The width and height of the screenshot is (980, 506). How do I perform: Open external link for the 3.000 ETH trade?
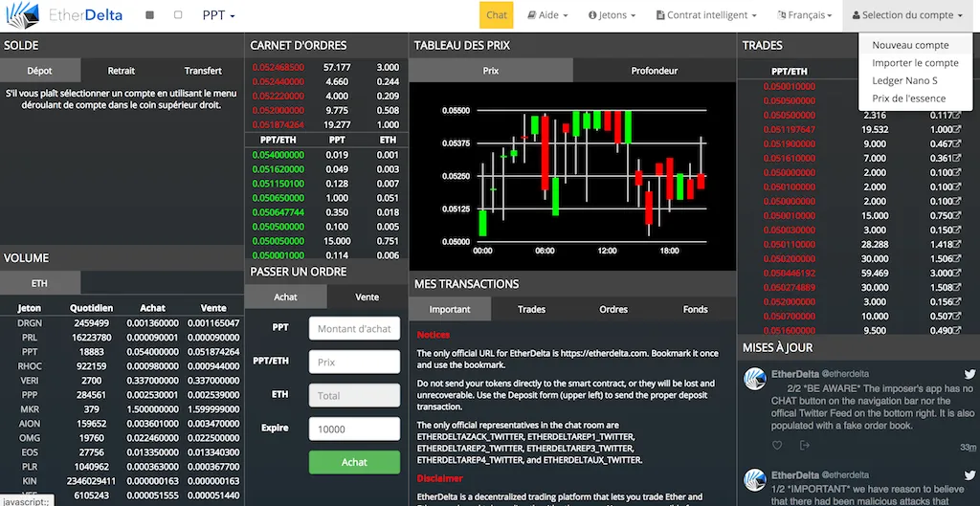pyautogui.click(x=956, y=273)
